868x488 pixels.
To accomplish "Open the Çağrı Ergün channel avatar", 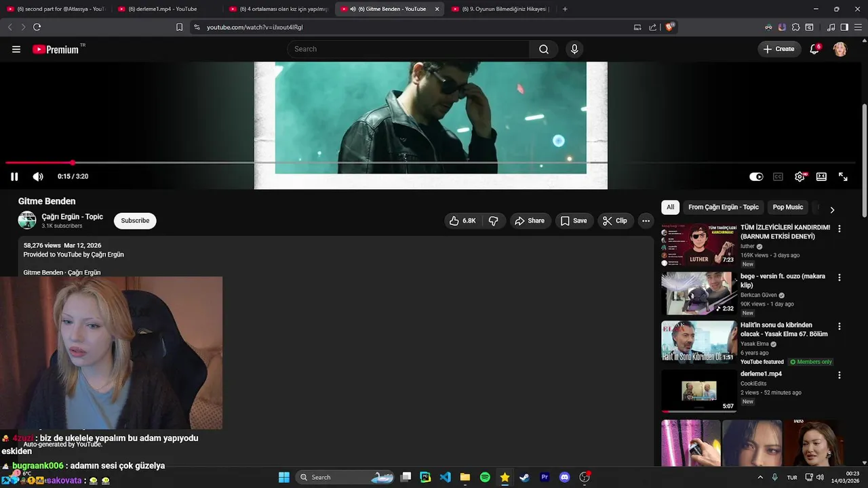I will click(27, 220).
